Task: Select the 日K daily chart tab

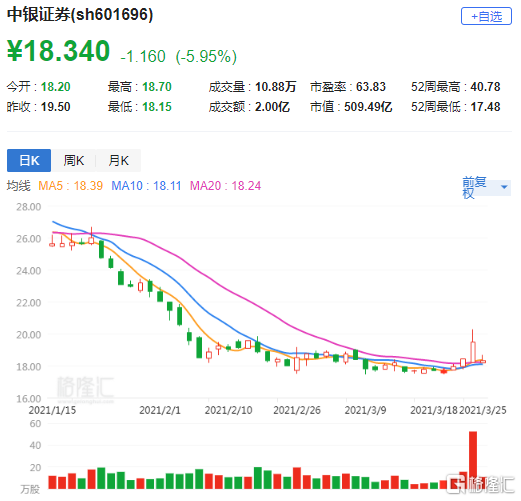Action: click(29, 160)
